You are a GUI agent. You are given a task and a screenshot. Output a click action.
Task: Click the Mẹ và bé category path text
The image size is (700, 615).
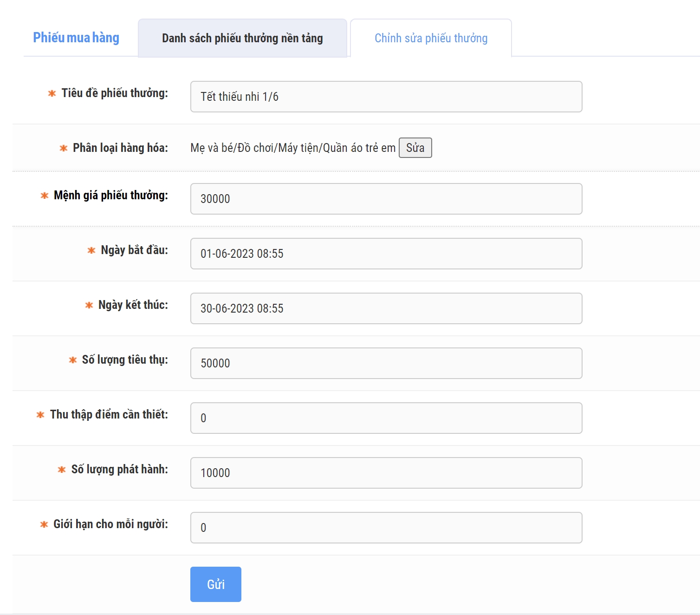tap(292, 148)
